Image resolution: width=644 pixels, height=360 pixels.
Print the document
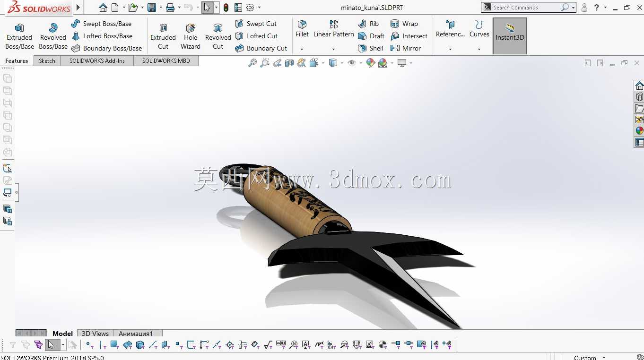pos(170,8)
